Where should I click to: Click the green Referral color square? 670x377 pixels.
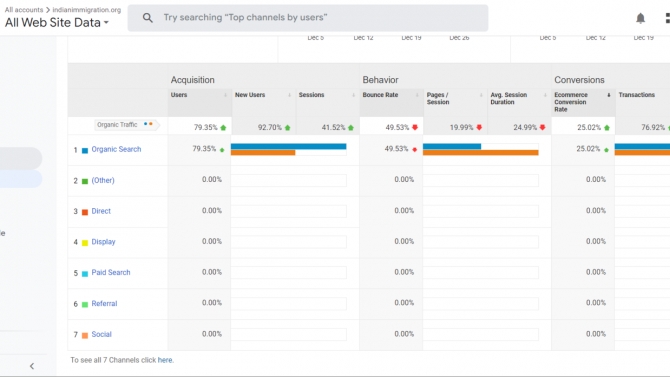tap(85, 304)
